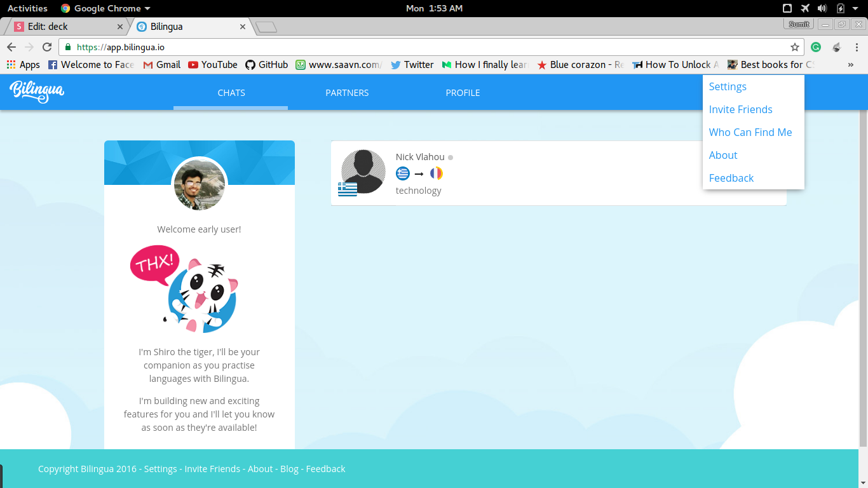Open the Welcome to Facebook bookmark
This screenshot has width=868, height=488.
pos(92,65)
